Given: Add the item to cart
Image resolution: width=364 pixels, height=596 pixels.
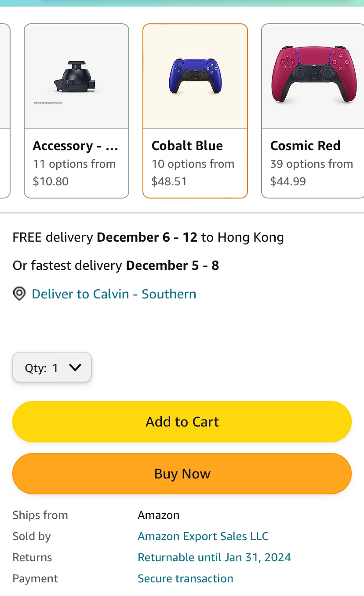Looking at the screenshot, I should 182,422.
